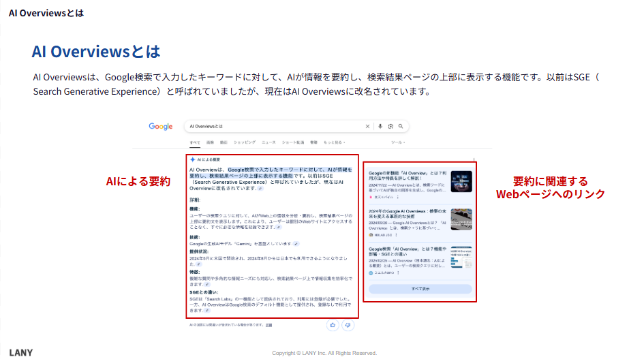Open the source link chip after 改名されています

[x=260, y=189]
